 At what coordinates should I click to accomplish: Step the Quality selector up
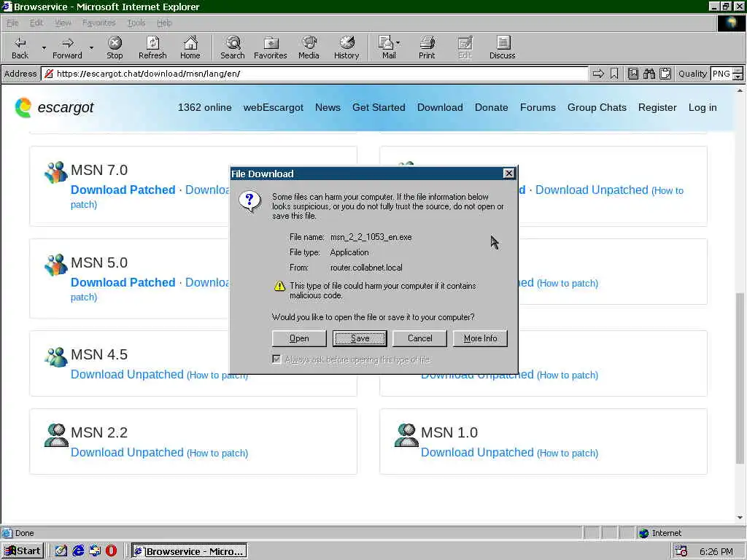738,71
